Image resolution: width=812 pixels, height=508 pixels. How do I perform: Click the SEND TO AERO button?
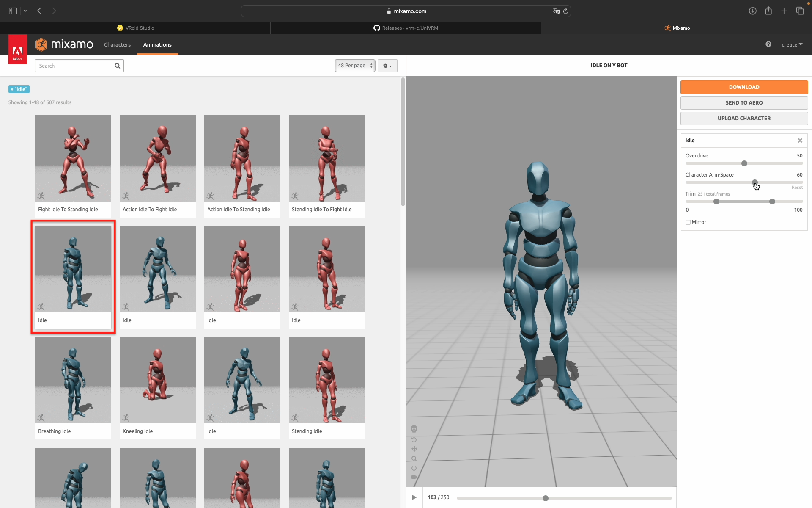point(744,103)
